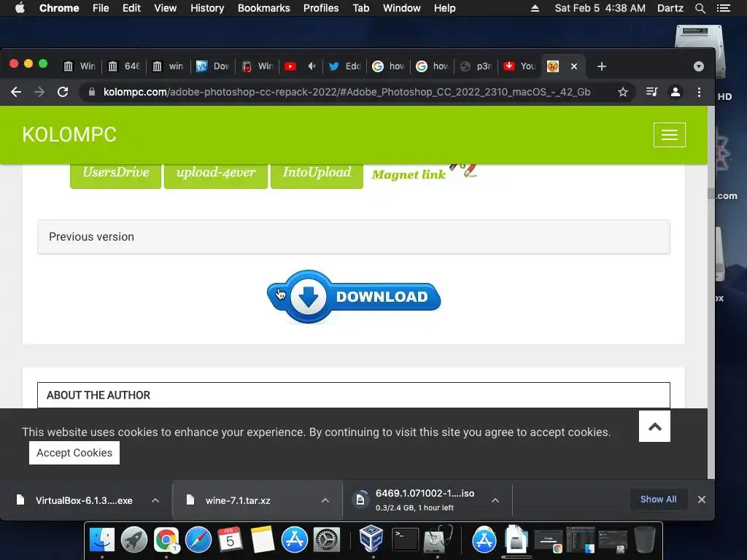
Task: Go back to the previous page in Chrome
Action: click(x=16, y=92)
